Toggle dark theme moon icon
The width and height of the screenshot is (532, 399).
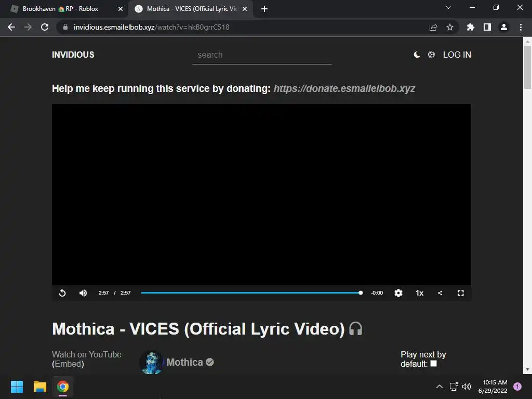(417, 55)
